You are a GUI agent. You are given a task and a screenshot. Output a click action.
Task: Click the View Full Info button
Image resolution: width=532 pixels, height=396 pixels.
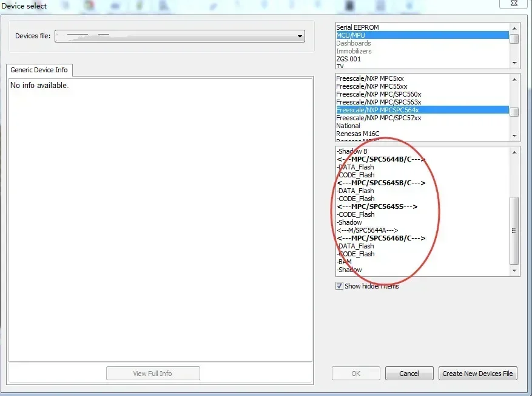153,374
